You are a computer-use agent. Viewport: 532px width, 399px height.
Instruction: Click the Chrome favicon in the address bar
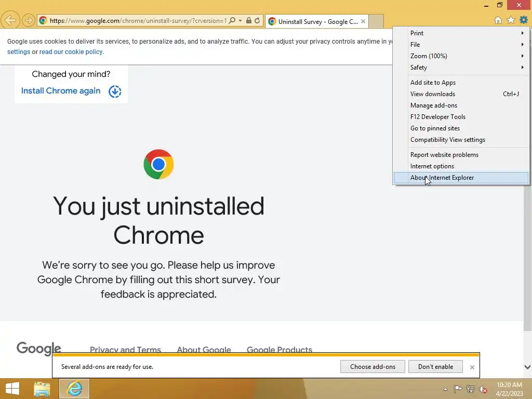(43, 20)
